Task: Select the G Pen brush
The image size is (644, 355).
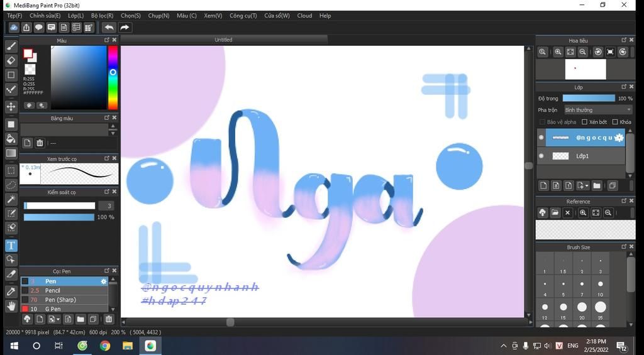Action: point(65,309)
